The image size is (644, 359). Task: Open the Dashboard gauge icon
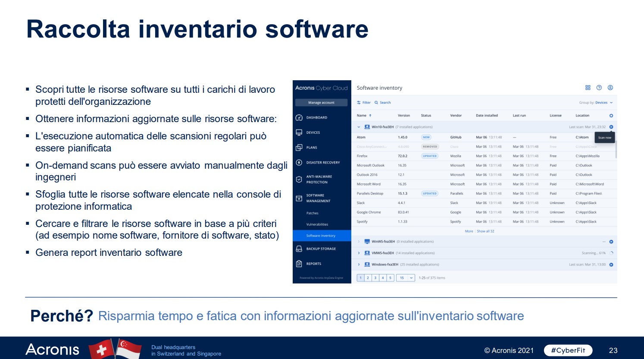point(299,117)
